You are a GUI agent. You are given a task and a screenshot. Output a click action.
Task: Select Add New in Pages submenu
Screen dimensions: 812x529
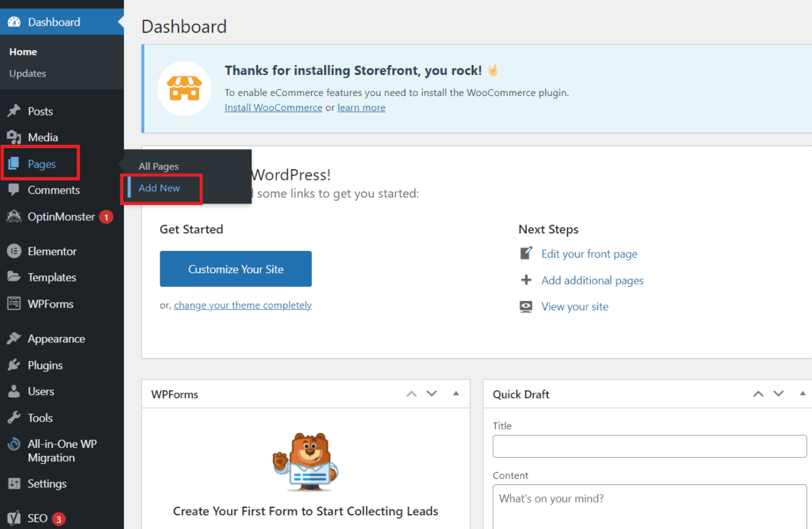tap(159, 188)
